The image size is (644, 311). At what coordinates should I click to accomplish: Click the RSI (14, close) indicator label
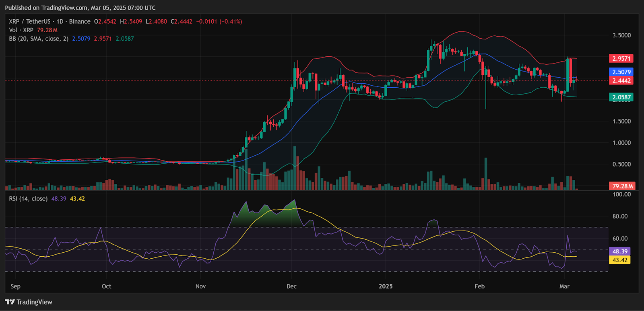point(28,199)
